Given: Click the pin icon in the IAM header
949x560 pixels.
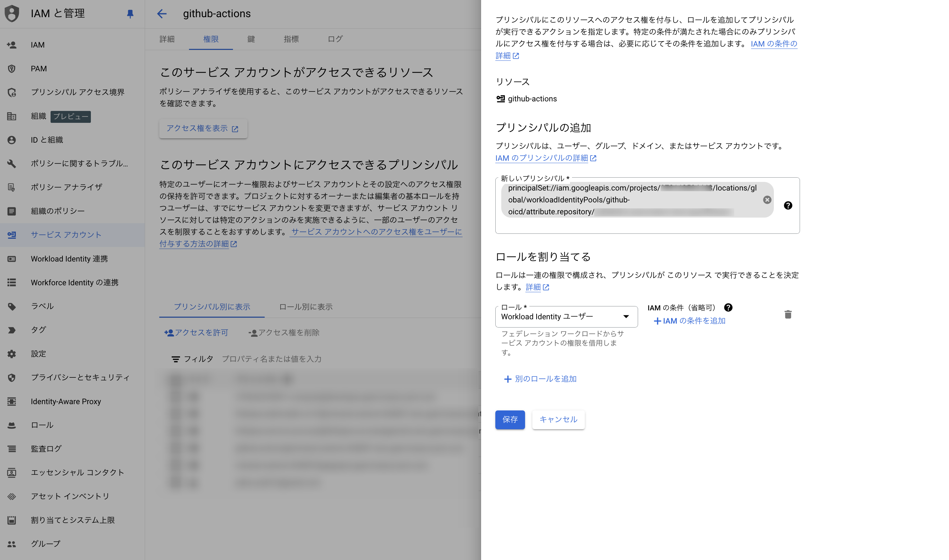Looking at the screenshot, I should tap(130, 14).
